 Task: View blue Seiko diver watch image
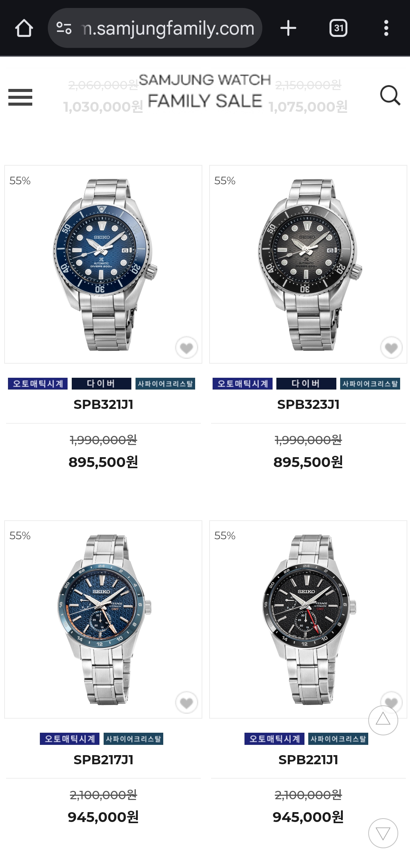click(x=103, y=264)
